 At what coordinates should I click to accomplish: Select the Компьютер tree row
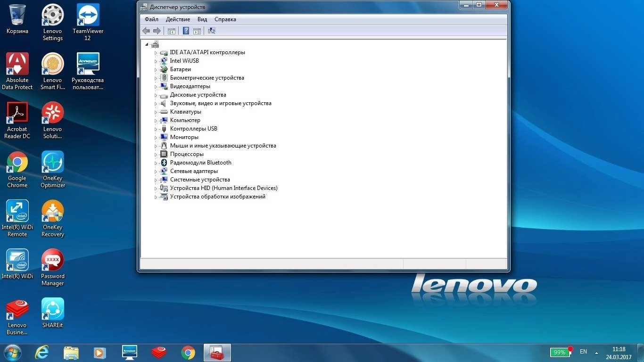185,120
